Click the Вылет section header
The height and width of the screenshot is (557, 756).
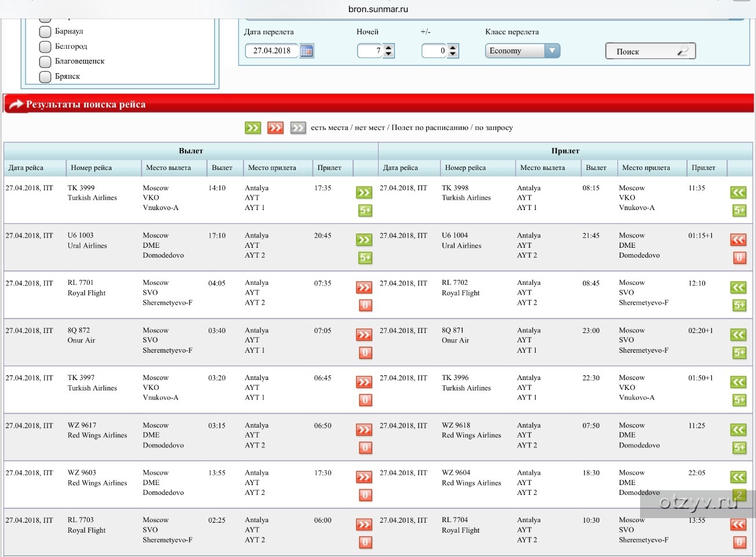click(x=191, y=151)
